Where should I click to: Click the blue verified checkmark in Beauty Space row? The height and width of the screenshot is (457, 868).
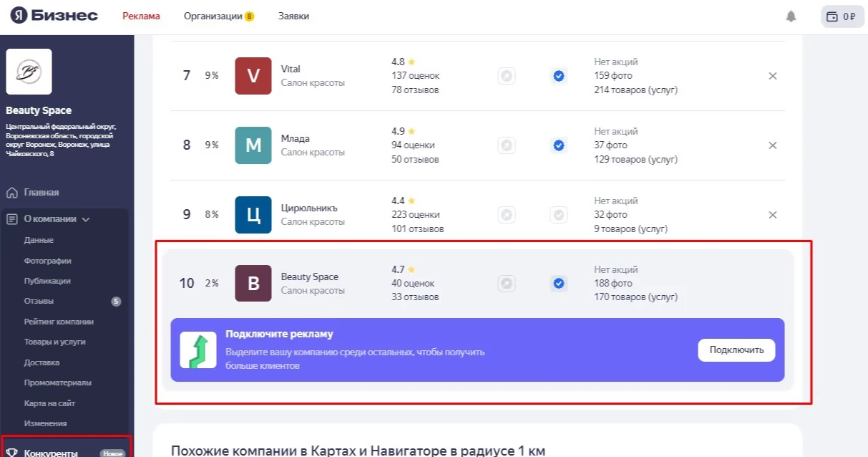click(x=559, y=284)
